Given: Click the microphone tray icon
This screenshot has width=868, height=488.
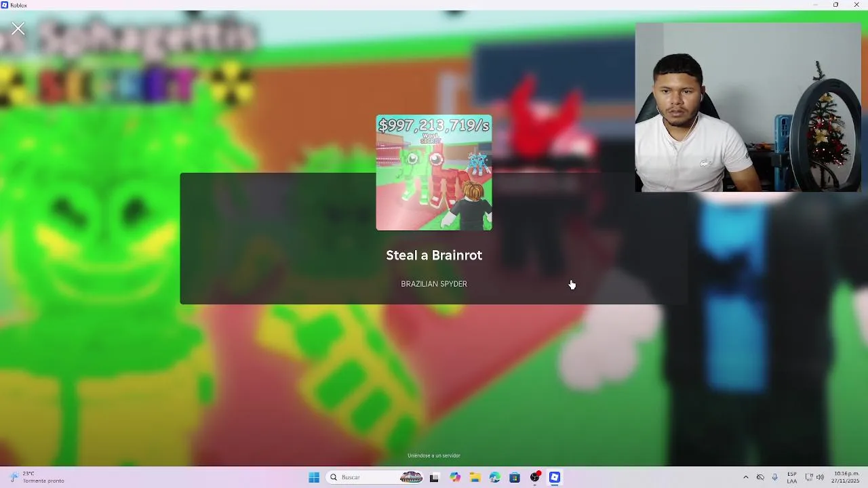Looking at the screenshot, I should point(774,477).
